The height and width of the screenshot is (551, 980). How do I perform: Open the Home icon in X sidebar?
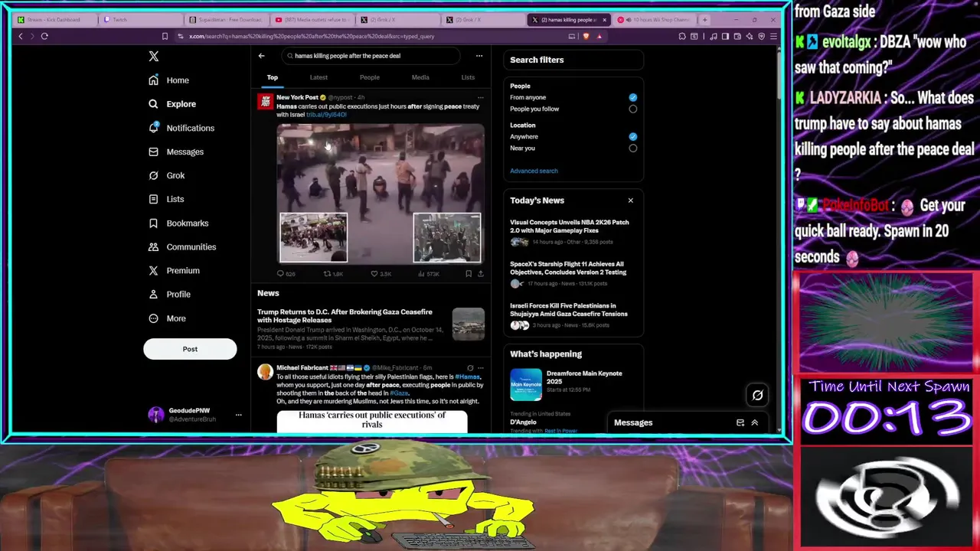[x=154, y=80]
